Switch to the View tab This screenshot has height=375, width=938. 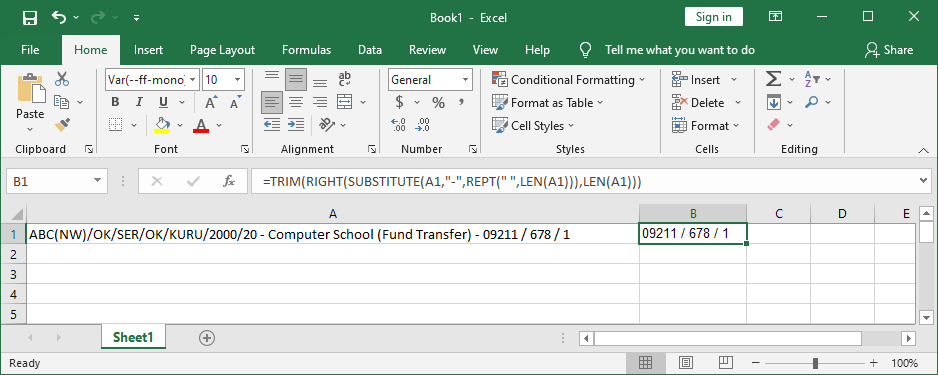pos(485,50)
